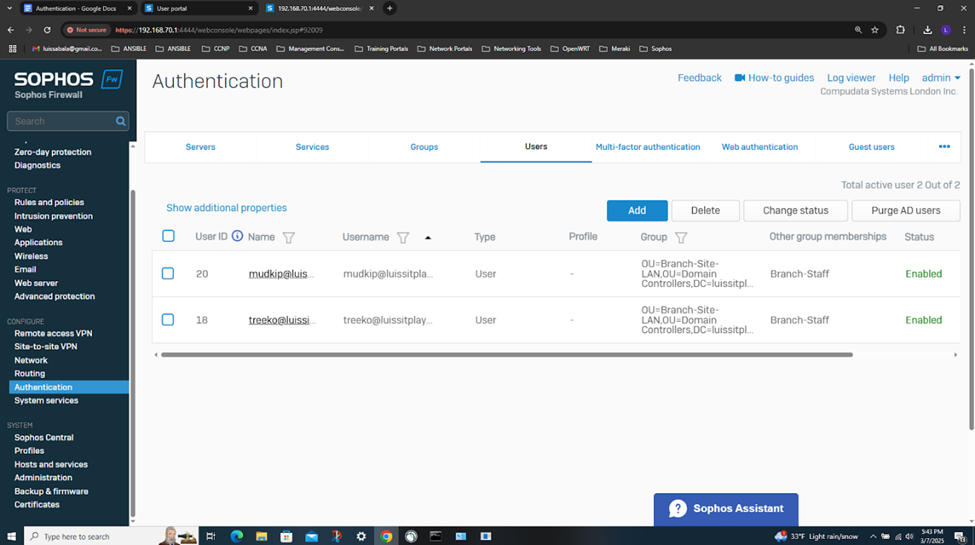This screenshot has width=975, height=545.
Task: Open the Feedback link
Action: pos(700,78)
